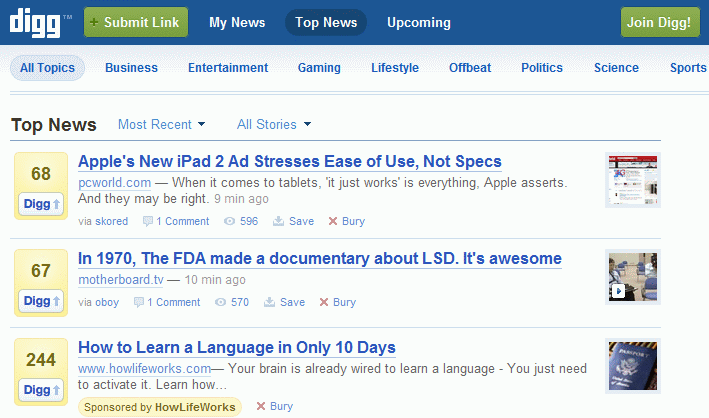Visit the motherboard.tv source link
The width and height of the screenshot is (709, 418).
pyautogui.click(x=121, y=280)
